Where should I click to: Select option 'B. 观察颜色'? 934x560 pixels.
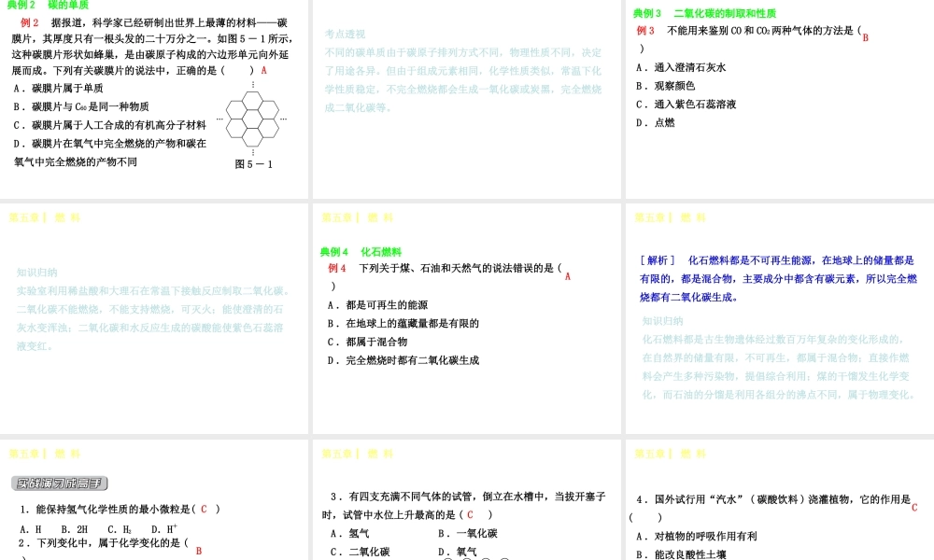665,86
